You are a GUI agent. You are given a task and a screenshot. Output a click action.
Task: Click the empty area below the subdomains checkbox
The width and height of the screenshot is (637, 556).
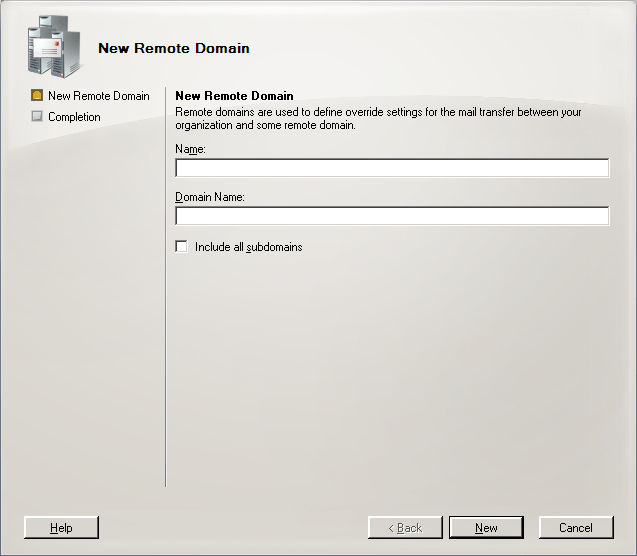(392, 366)
